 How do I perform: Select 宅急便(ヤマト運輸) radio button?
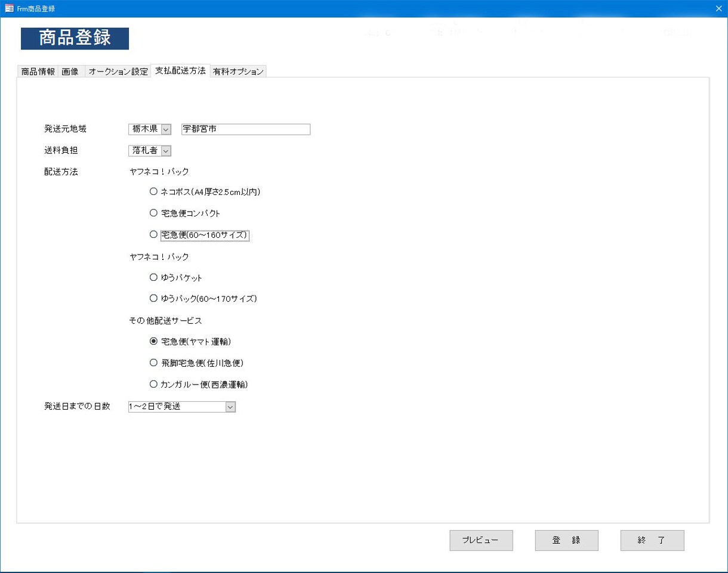pyautogui.click(x=153, y=342)
